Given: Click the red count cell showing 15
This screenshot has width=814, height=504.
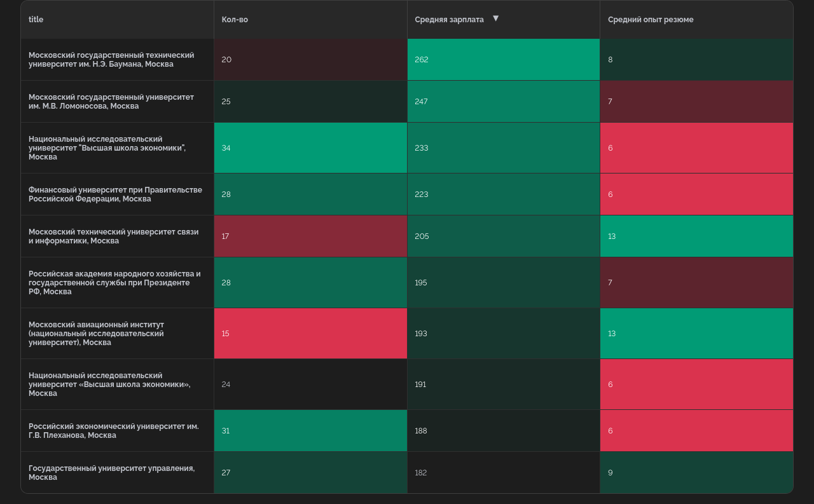Looking at the screenshot, I should pos(310,334).
